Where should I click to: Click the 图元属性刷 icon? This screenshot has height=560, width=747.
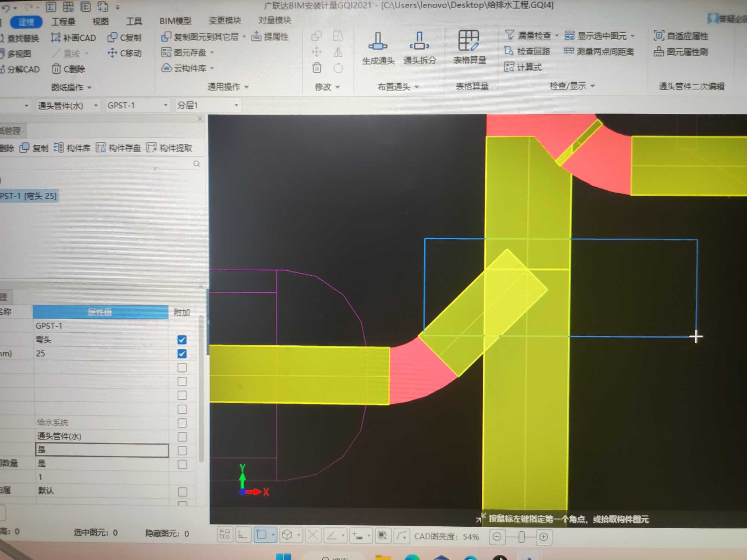coord(658,52)
